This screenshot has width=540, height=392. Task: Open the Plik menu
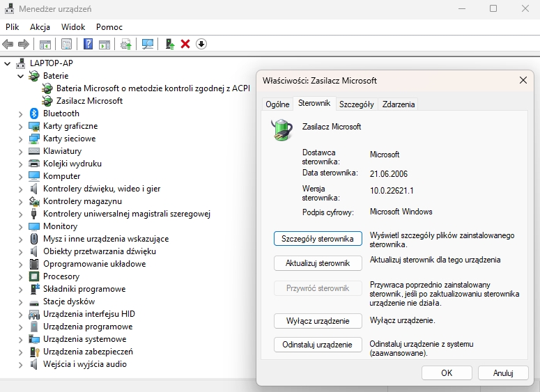[x=13, y=27]
